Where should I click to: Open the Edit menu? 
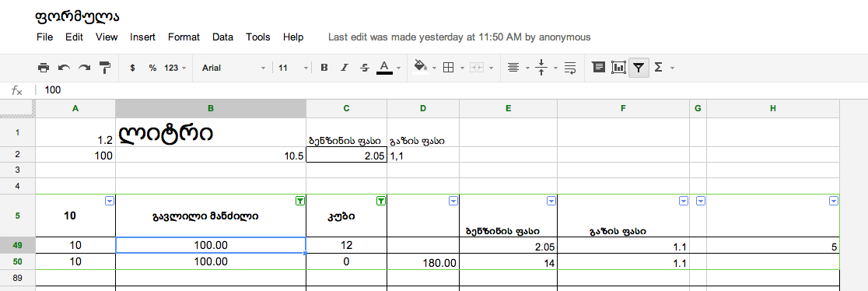point(74,37)
